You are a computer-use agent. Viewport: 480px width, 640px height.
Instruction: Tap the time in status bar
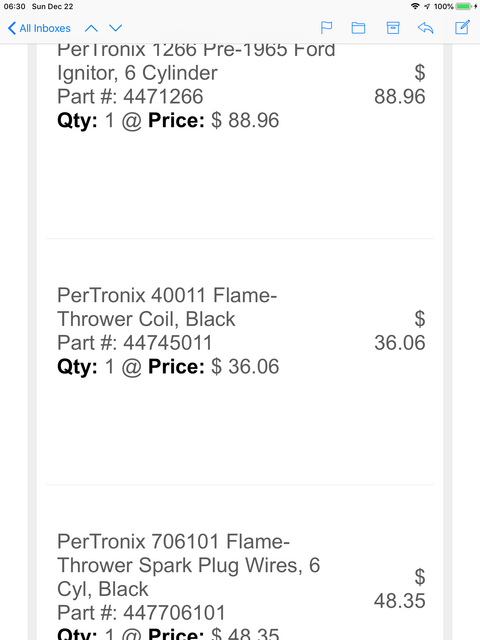pos(15,7)
